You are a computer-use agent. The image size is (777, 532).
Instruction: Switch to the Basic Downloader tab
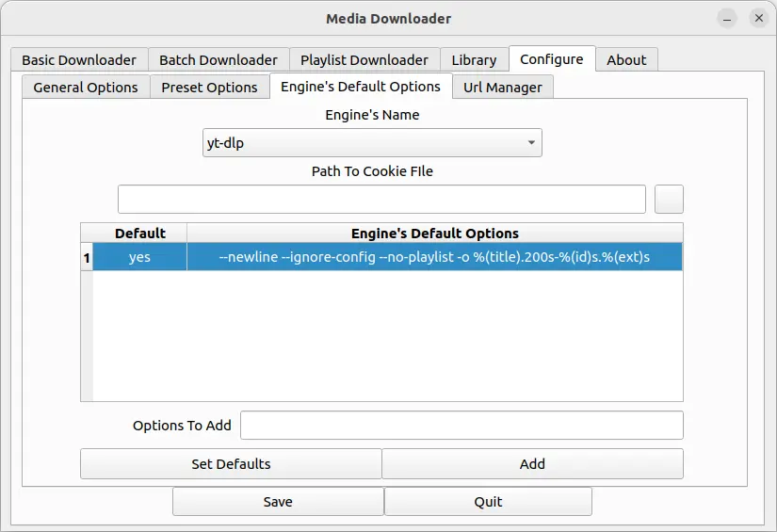tap(79, 59)
